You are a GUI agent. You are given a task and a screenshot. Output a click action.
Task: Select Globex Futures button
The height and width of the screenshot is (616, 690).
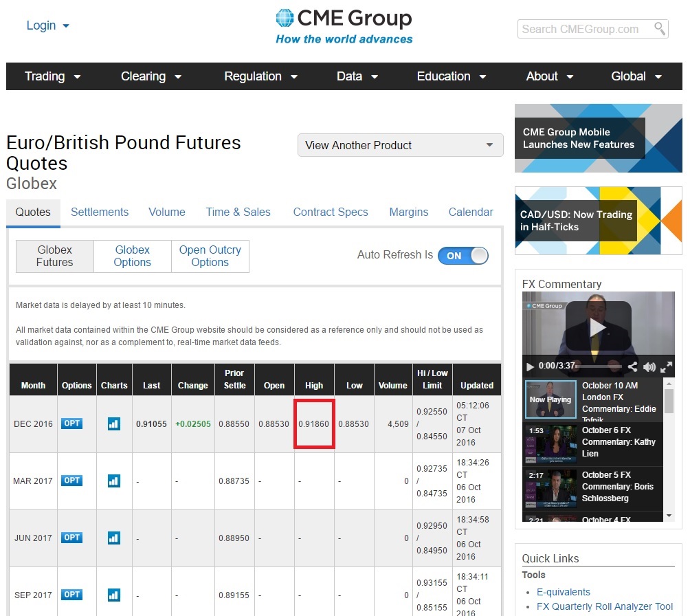[54, 256]
